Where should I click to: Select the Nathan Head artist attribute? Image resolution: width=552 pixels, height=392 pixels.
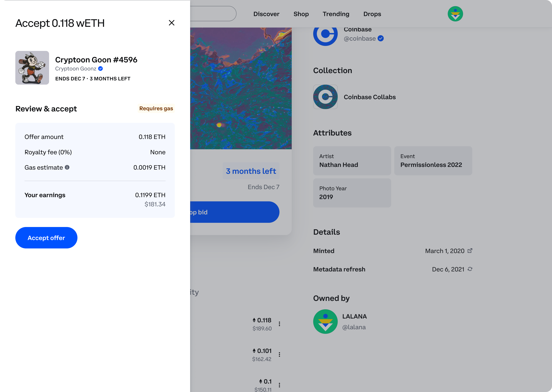coord(352,161)
